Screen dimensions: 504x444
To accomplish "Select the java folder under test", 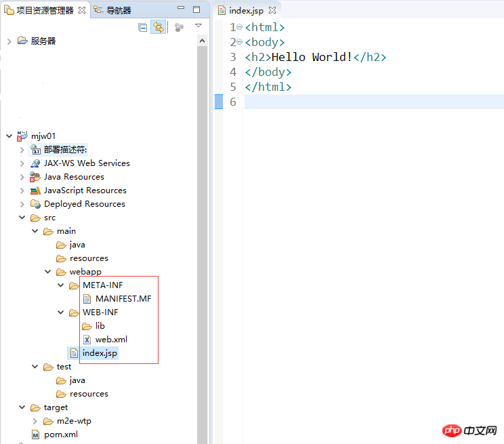I will [77, 380].
